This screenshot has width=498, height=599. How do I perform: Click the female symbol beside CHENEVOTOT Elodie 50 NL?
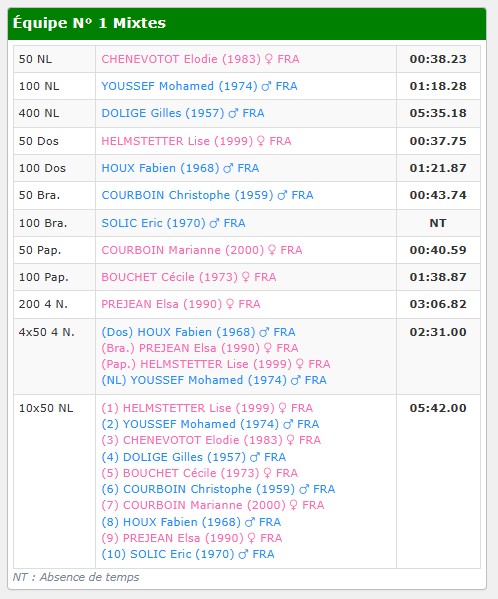269,59
